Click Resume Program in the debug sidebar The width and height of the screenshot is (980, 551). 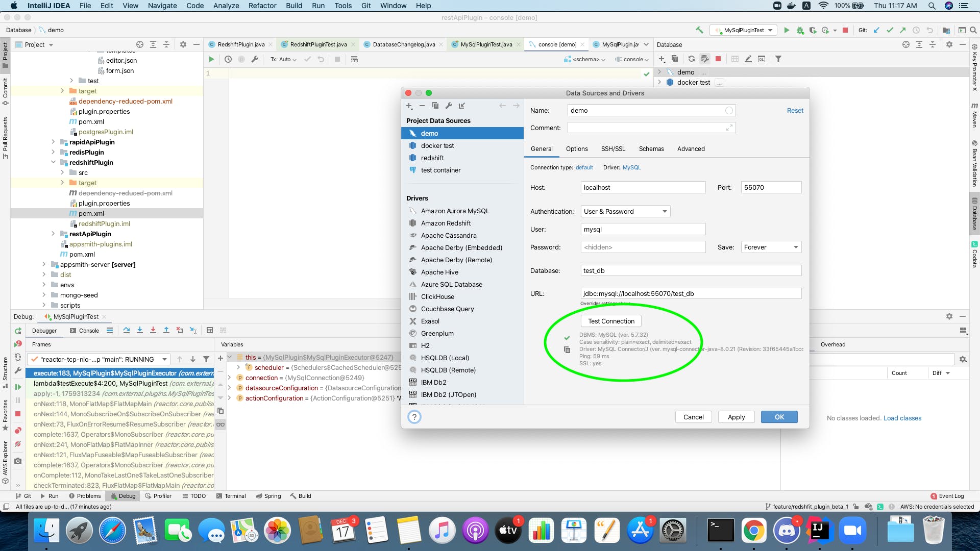coord(18,387)
